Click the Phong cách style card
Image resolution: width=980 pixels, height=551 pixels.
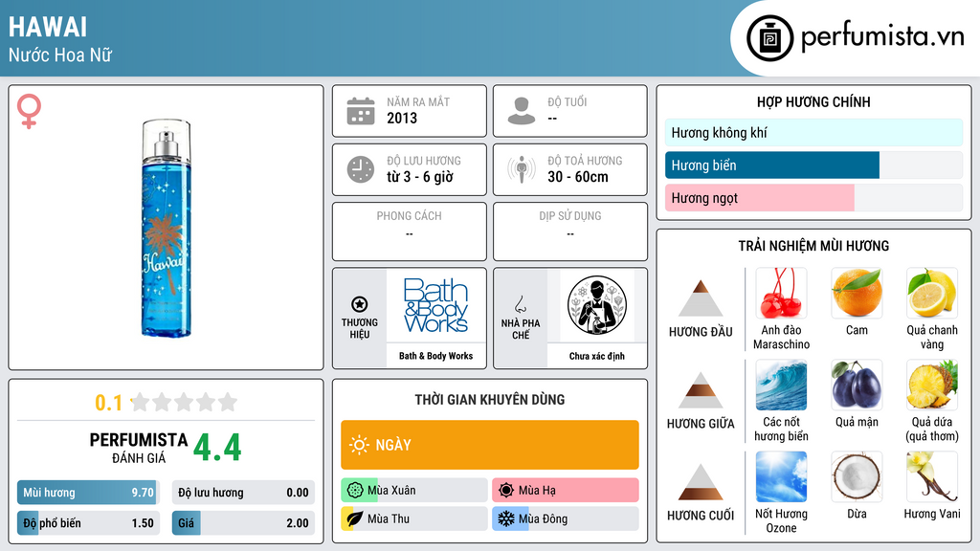tap(410, 231)
